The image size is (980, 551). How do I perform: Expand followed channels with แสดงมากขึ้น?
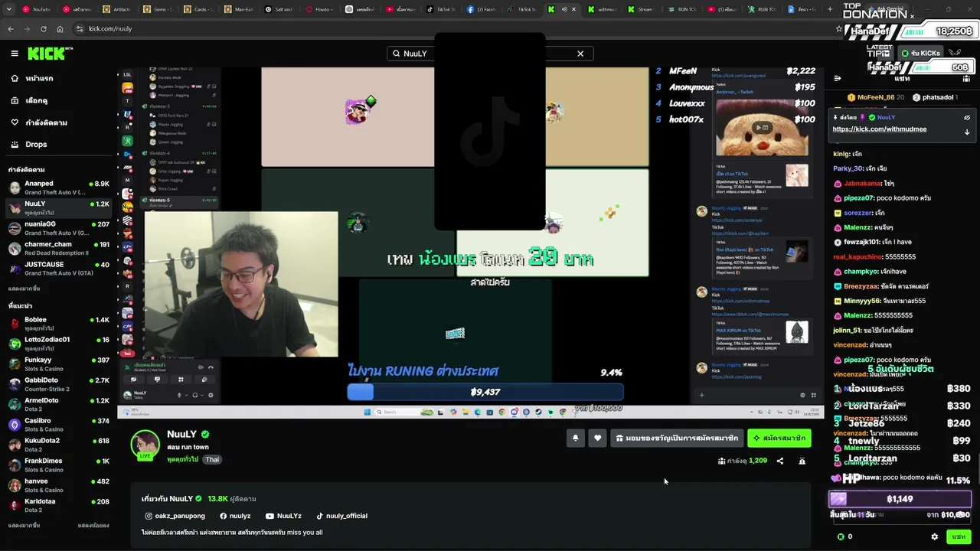click(24, 289)
